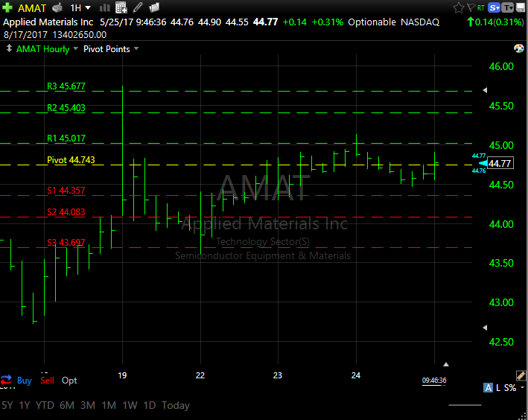Viewport: 528px width, 420px height.
Task: Open the 1H timeframe dropdown
Action: click(80, 7)
